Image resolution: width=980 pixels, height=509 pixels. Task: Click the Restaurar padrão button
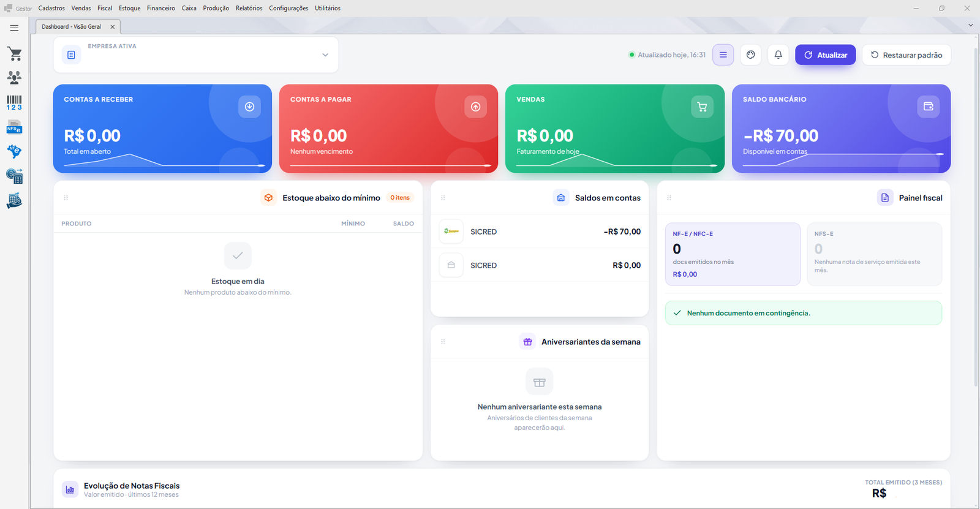[x=907, y=55]
